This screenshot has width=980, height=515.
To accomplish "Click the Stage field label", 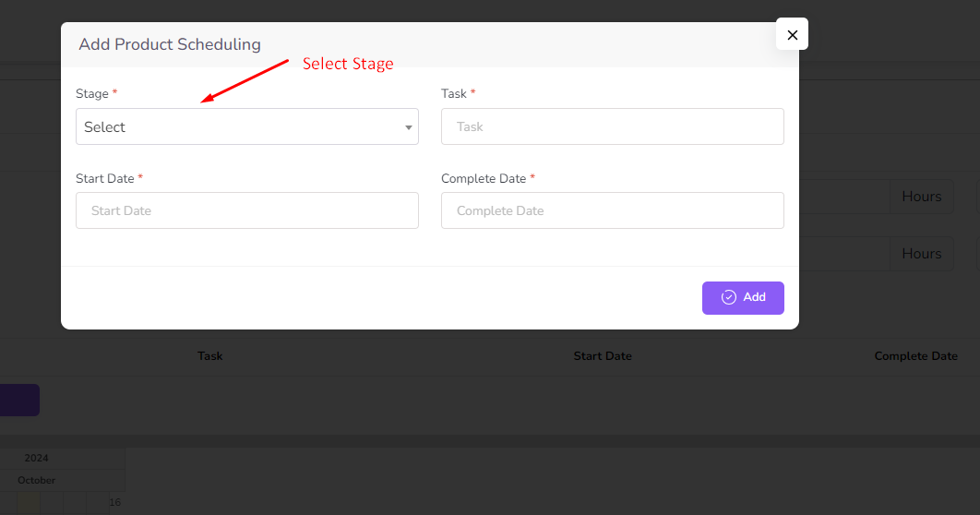I will point(92,94).
